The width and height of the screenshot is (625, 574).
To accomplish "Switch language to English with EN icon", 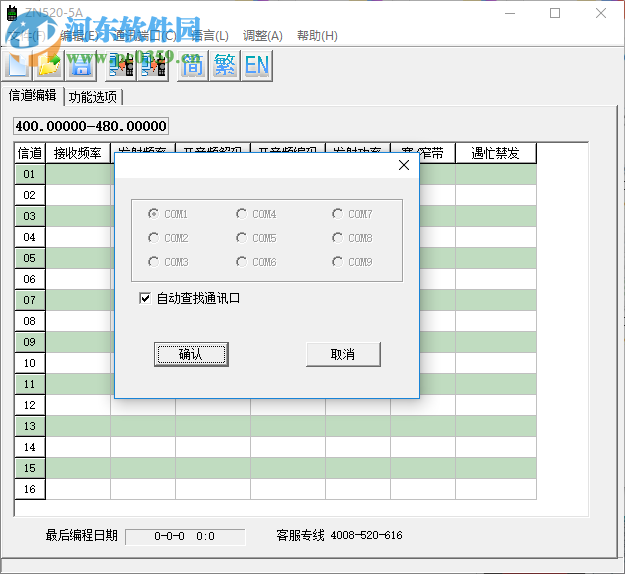I will pos(257,65).
